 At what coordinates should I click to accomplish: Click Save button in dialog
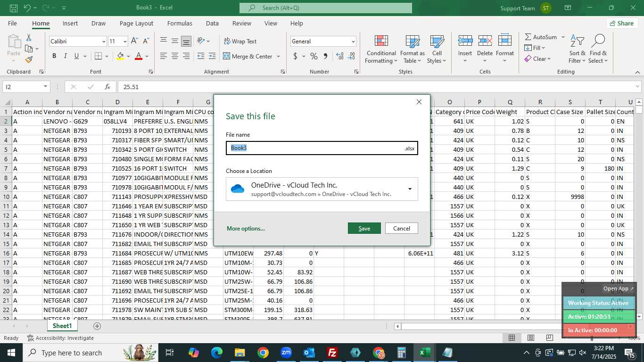pyautogui.click(x=364, y=228)
